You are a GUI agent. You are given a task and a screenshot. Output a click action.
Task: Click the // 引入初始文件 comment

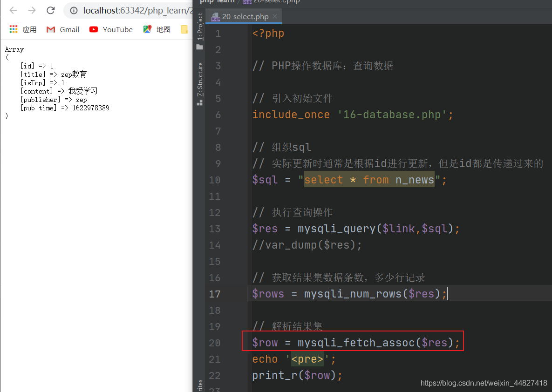(x=293, y=98)
